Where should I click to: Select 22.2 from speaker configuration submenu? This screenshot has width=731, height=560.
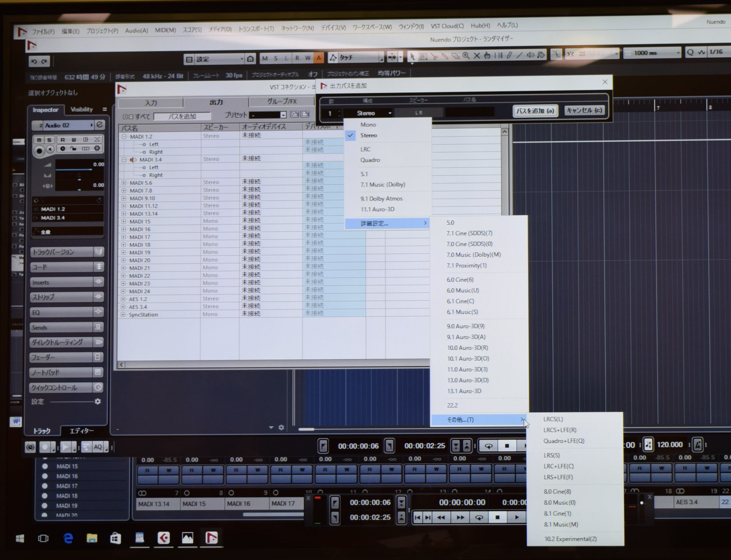point(452,405)
